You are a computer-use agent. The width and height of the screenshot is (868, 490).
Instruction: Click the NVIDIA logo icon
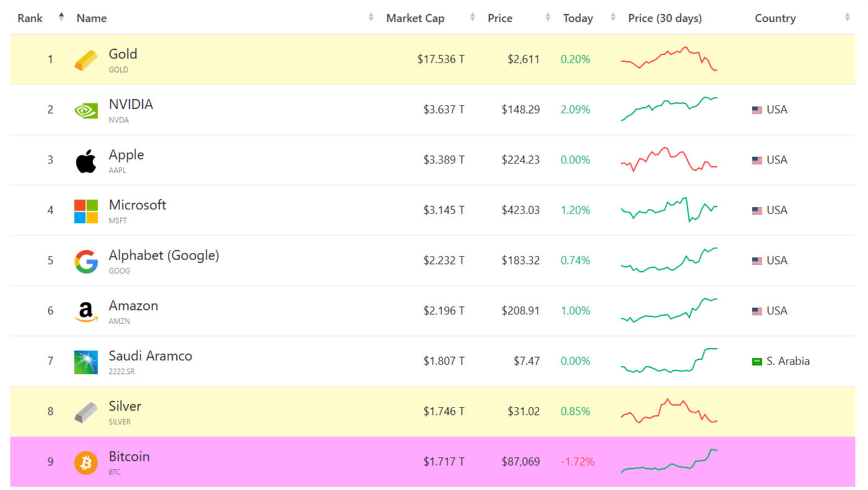tap(86, 111)
